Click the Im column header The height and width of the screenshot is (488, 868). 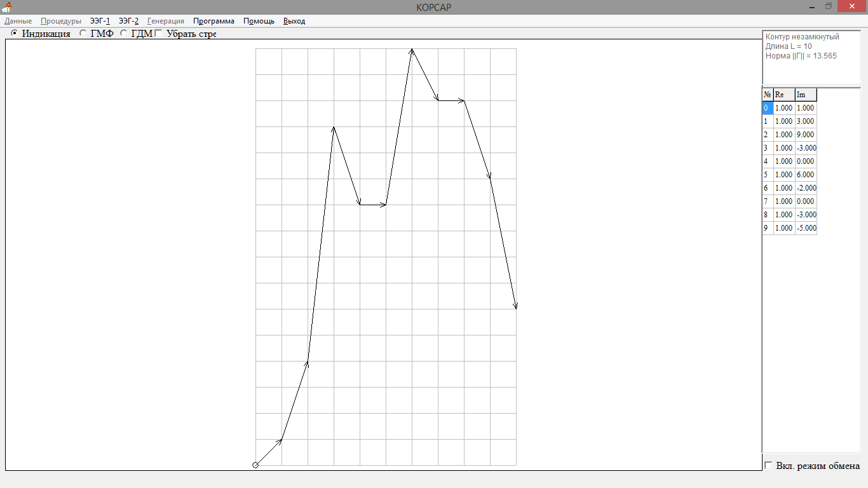pyautogui.click(x=806, y=95)
